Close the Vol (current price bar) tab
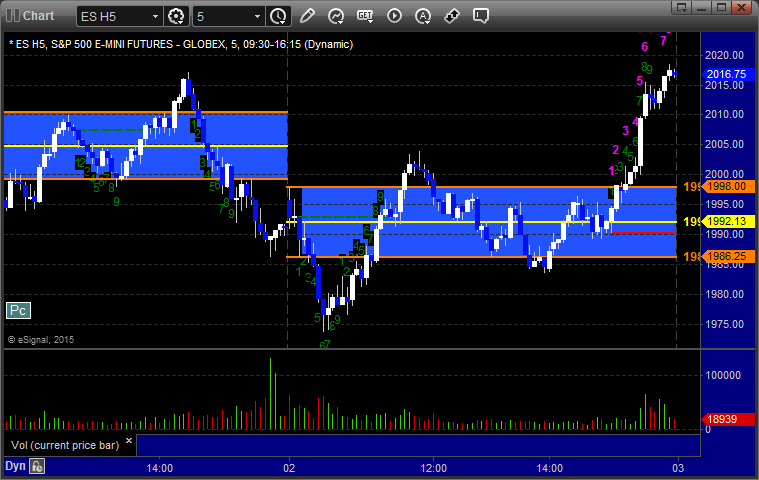 tap(129, 441)
